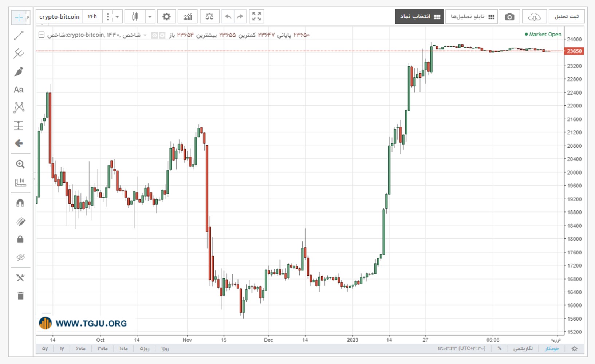
Task: Select the trend line drawing tool
Action: 19,36
